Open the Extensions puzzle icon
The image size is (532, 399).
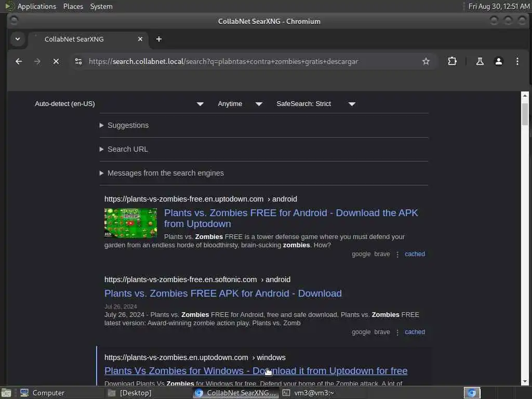click(x=453, y=61)
